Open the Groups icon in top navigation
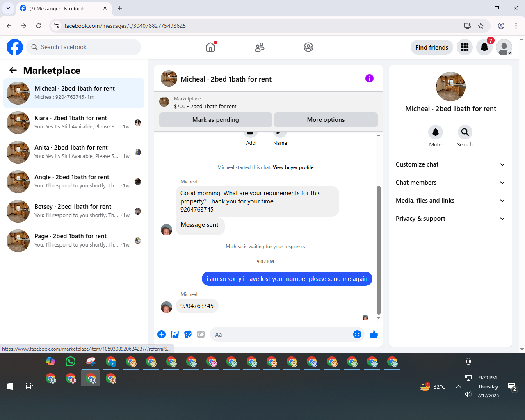The height and width of the screenshot is (420, 525). tap(308, 47)
